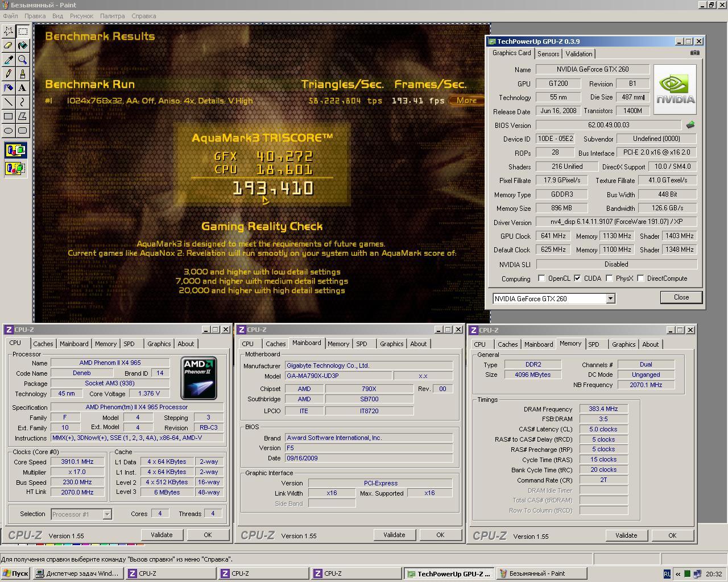Viewport: 728px width, 582px height.
Task: Click Validate in the Phenom CPU-Z window
Action: tap(162, 535)
